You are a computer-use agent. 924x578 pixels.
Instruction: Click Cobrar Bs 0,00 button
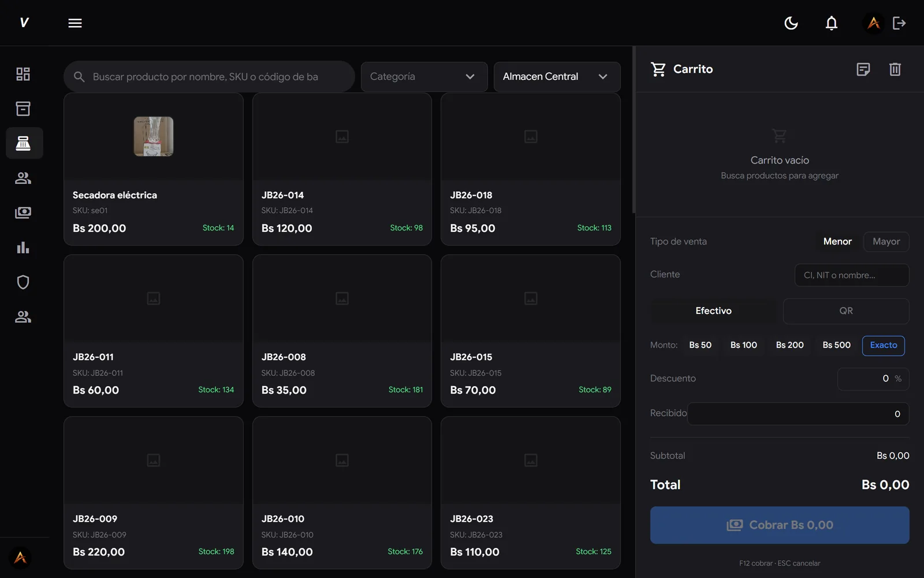pyautogui.click(x=780, y=525)
